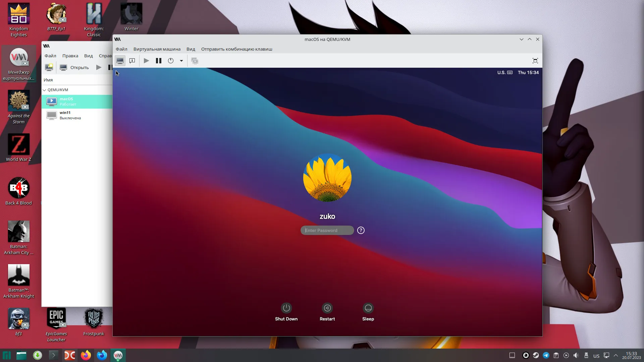Open clipboard tray icon
644x362 pixels.
pyautogui.click(x=556, y=356)
